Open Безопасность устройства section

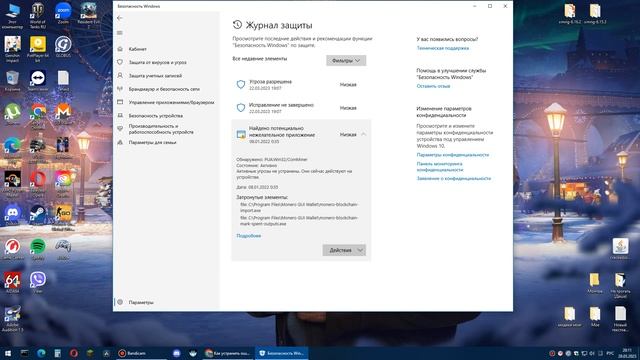pos(156,116)
